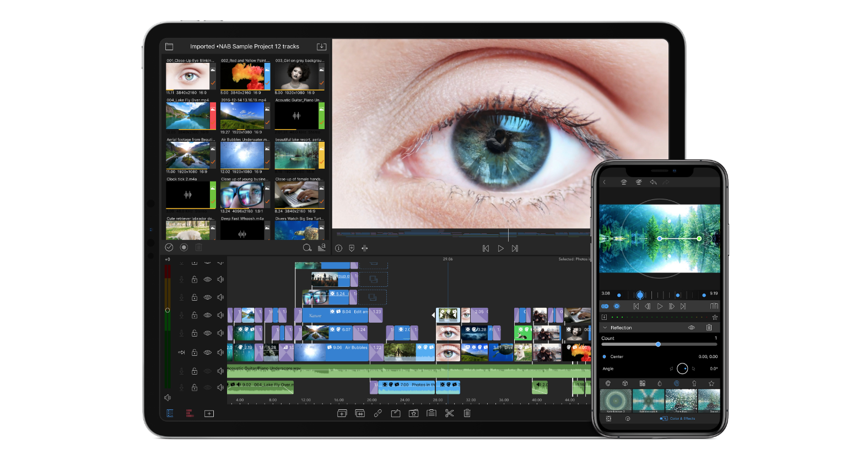Image resolution: width=868 pixels, height=454 pixels.
Task: Tap the clipboard toolbar icon on iPad
Action: (432, 413)
